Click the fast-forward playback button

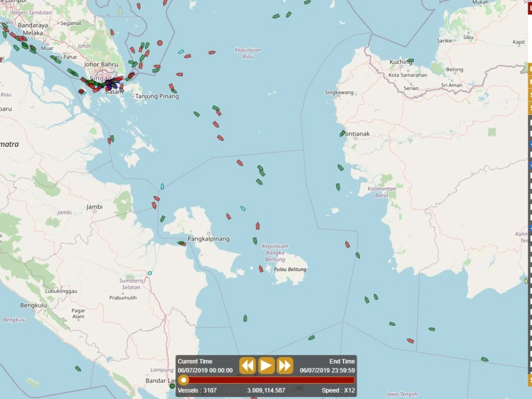pyautogui.click(x=285, y=366)
